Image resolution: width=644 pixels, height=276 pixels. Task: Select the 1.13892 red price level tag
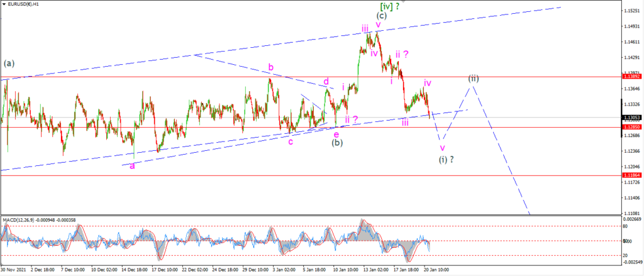click(630, 77)
